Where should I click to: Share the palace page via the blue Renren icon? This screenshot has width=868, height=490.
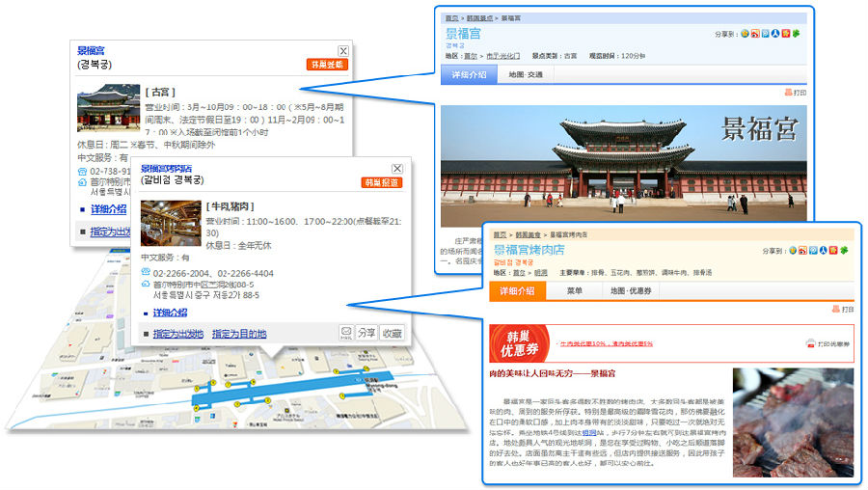coord(775,34)
